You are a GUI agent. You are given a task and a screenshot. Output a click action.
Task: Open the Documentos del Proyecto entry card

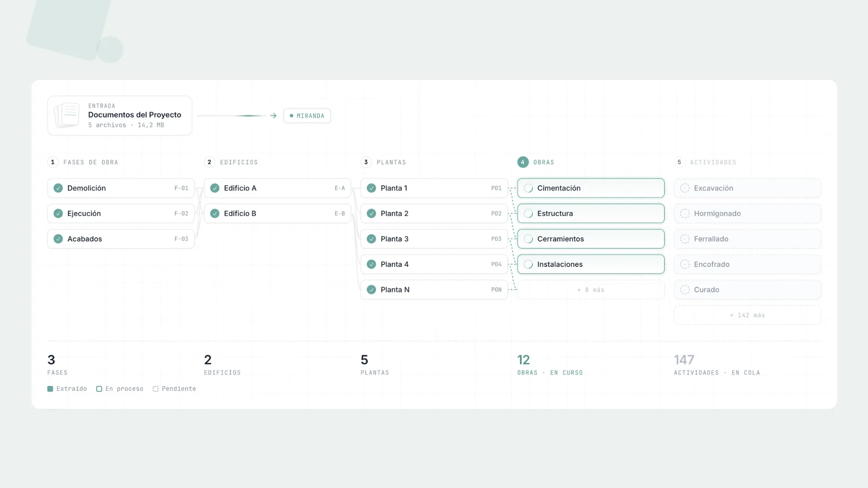click(x=120, y=116)
